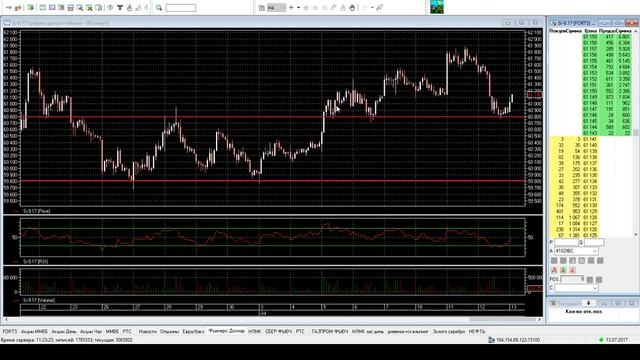
Task: Select the upper red horizontal level line
Action: coord(273,117)
